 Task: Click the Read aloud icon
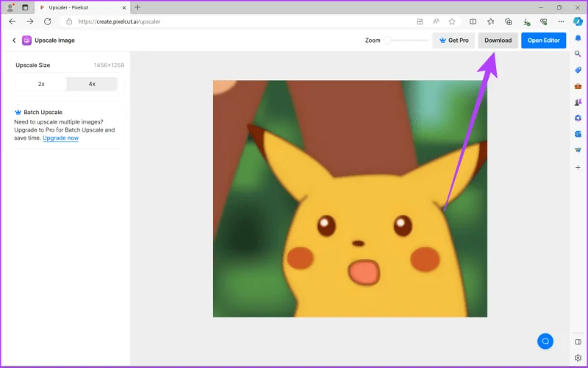point(436,22)
